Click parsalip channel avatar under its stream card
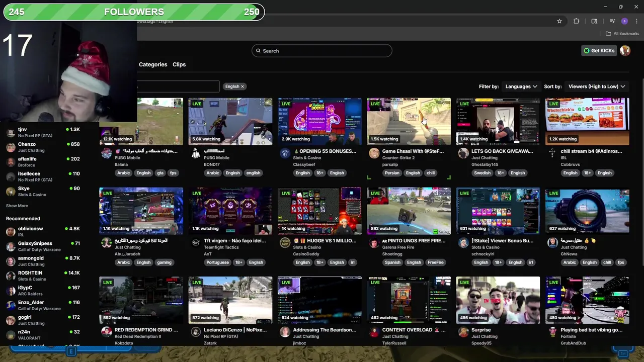644x362 pixels. 374,153
